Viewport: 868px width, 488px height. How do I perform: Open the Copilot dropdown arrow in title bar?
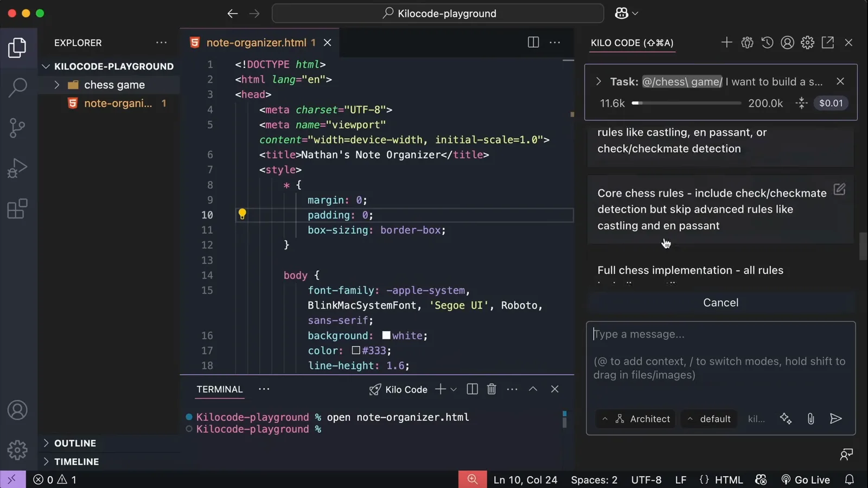pos(635,14)
